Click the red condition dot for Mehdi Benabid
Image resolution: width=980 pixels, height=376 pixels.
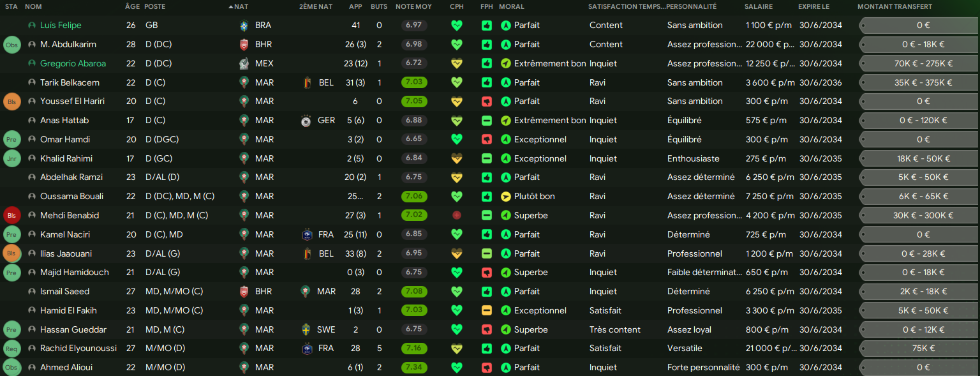pyautogui.click(x=456, y=216)
